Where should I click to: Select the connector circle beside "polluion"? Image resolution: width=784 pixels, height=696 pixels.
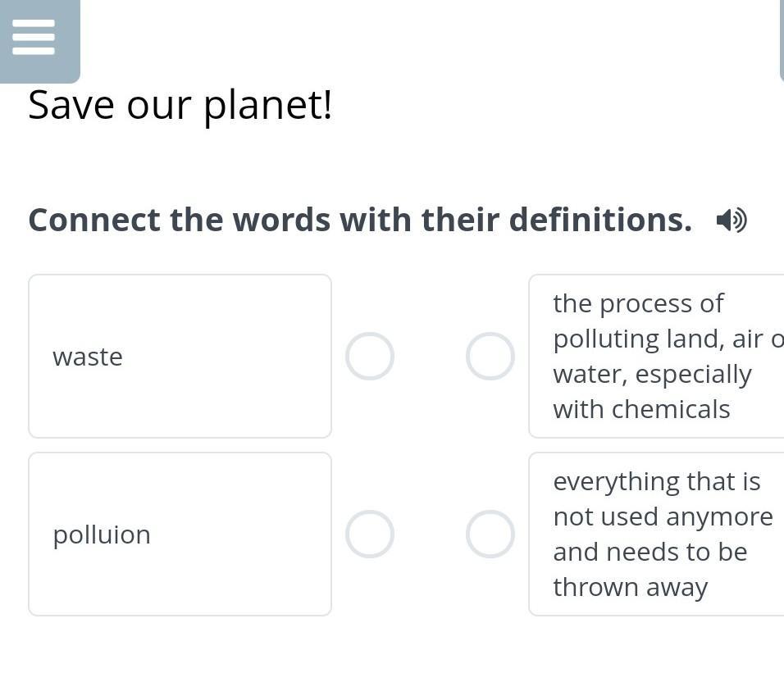(x=369, y=535)
